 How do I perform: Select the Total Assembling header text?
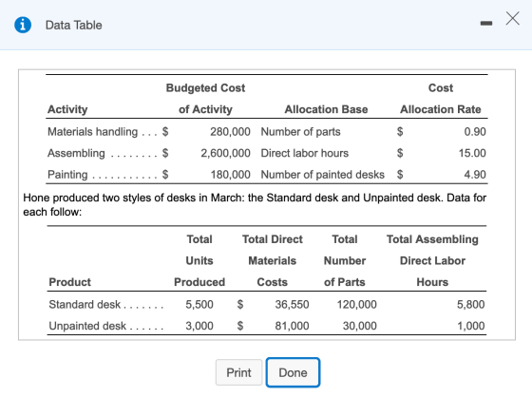click(x=432, y=239)
